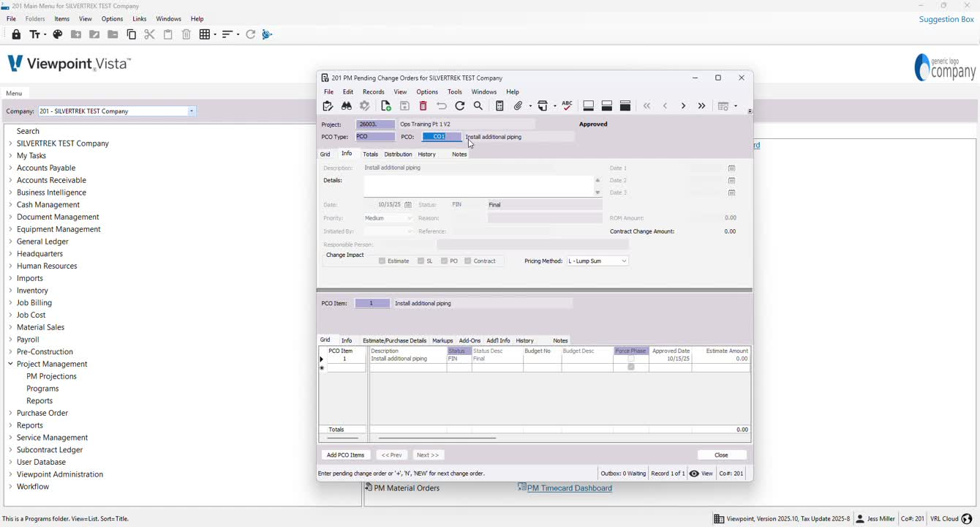Select the top-panel layout icon
980x527 pixels.
click(x=625, y=106)
